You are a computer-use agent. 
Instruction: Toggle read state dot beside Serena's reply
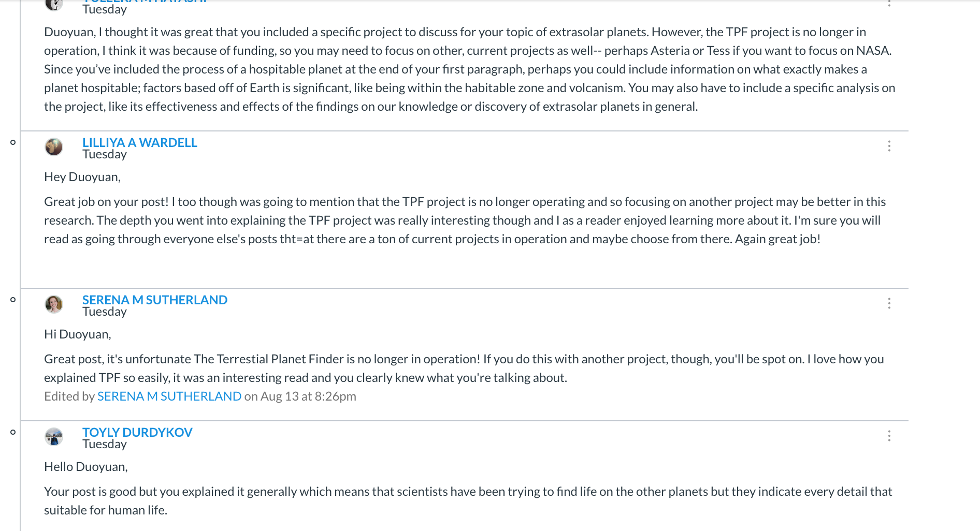click(x=13, y=300)
